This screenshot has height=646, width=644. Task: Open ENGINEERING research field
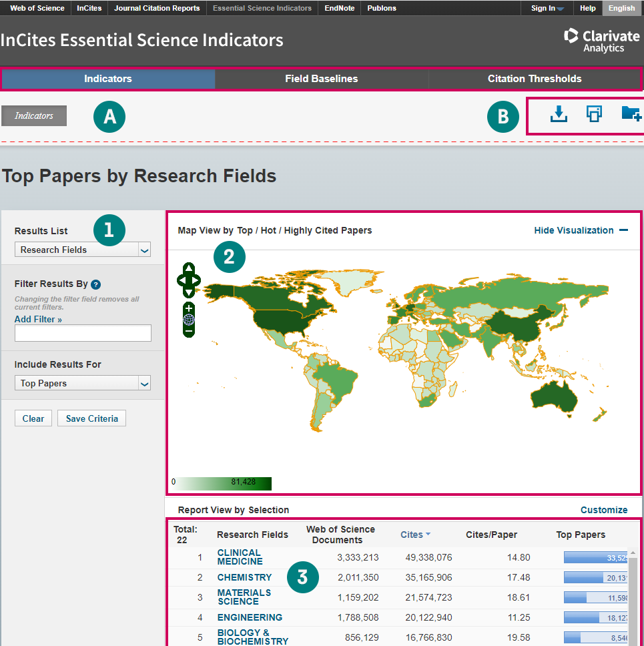(250, 617)
